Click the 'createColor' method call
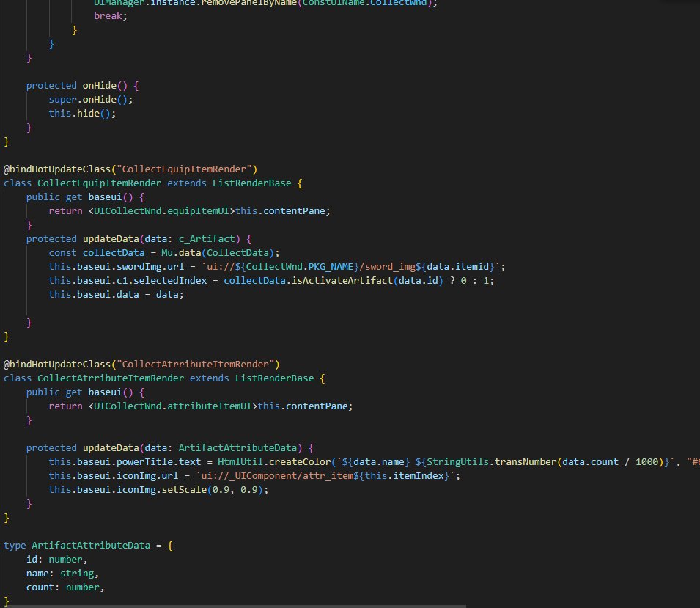Image resolution: width=700 pixels, height=608 pixels. click(300, 461)
